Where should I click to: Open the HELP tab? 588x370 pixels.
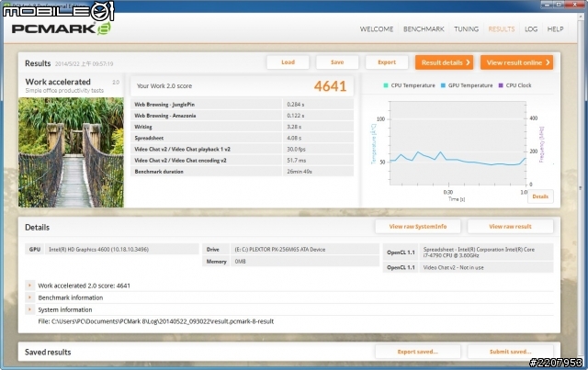555,28
